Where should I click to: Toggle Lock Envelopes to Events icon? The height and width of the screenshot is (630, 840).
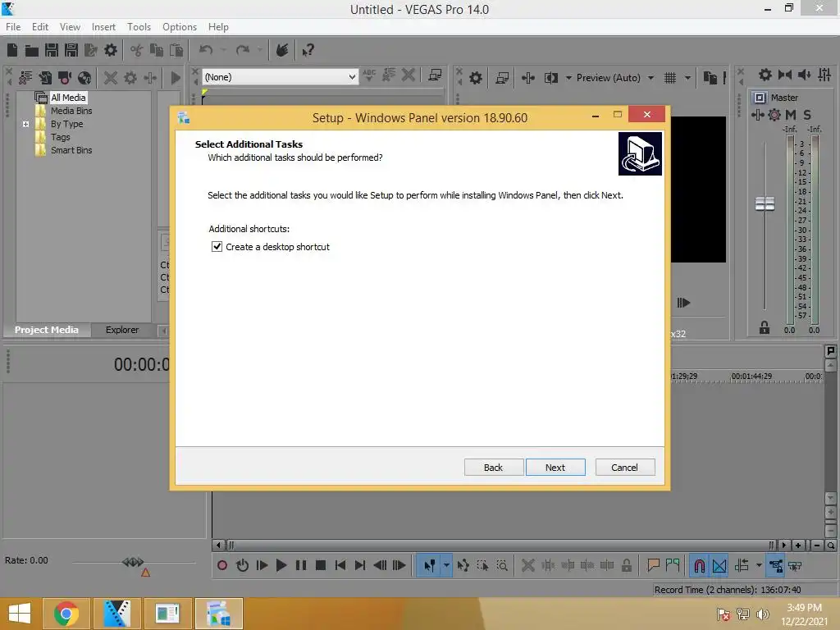tap(775, 566)
